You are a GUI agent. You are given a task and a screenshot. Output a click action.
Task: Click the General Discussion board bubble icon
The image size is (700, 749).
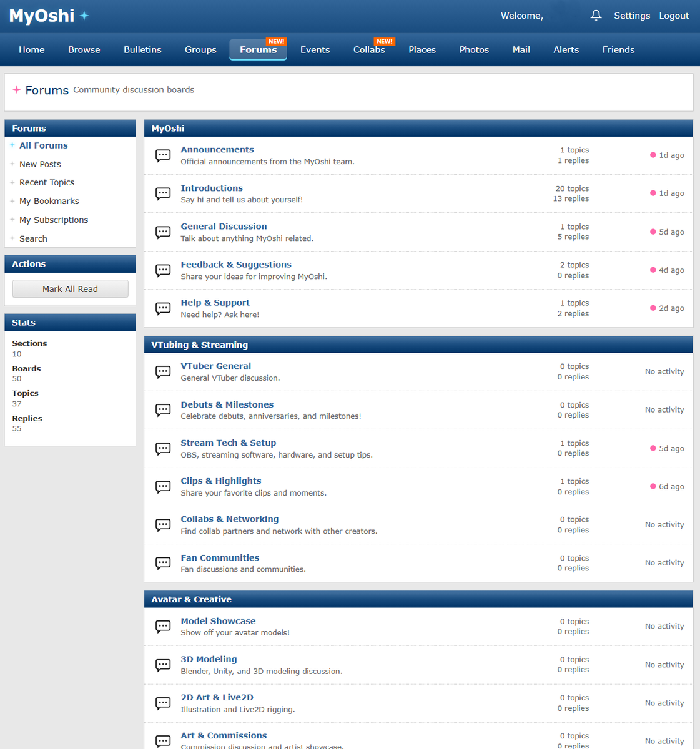[163, 232]
